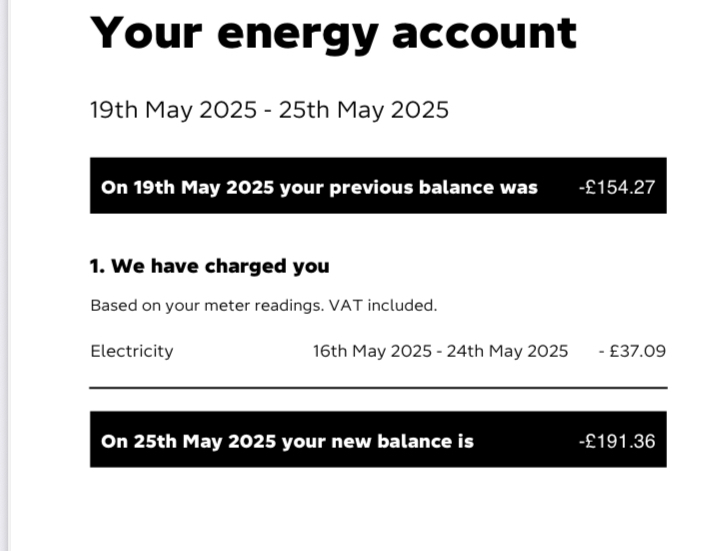Click the word "energy" in the title

coord(298,38)
